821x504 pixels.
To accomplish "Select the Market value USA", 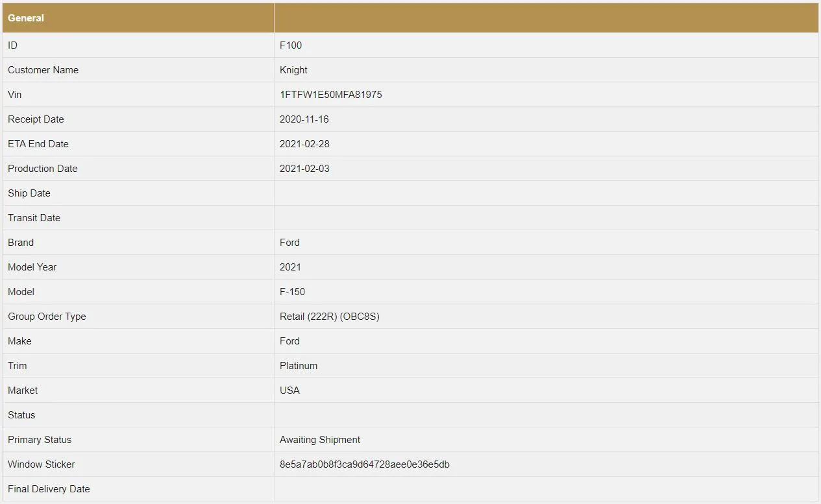I will (x=289, y=390).
